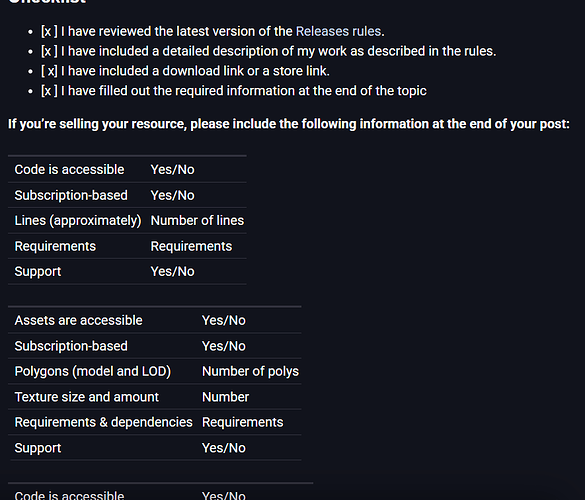Click the reviewed Releases rules checkbox marker
This screenshot has width=585, height=500.
click(x=49, y=31)
